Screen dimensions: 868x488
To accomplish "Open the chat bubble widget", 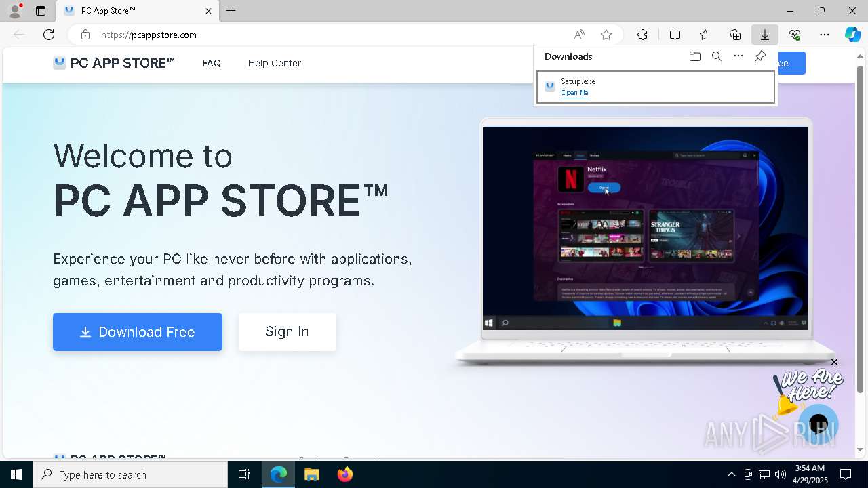I will point(818,425).
